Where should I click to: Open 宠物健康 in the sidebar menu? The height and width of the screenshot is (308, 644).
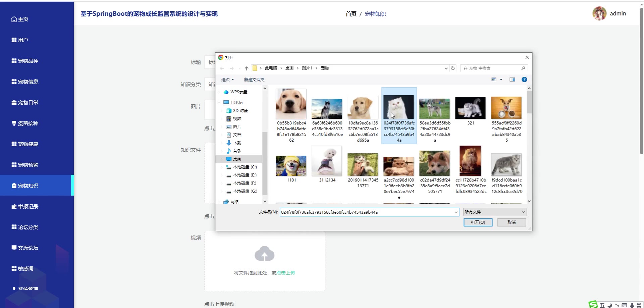click(x=37, y=144)
